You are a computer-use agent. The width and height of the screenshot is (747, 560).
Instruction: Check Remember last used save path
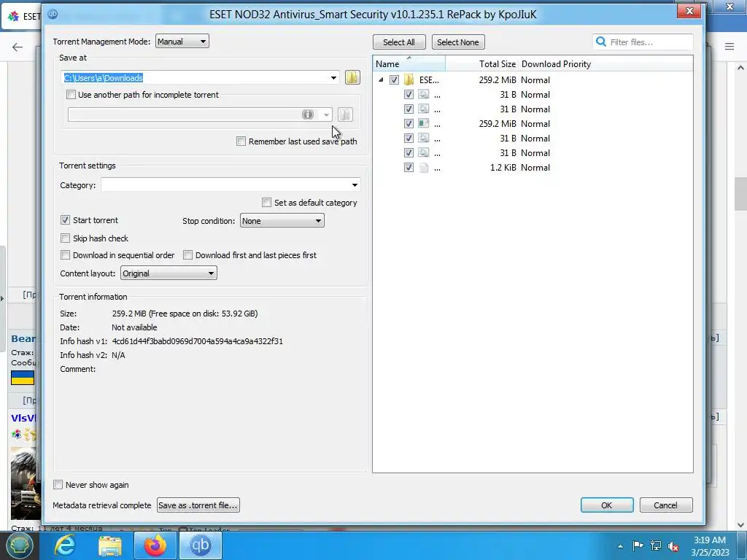[x=241, y=141]
